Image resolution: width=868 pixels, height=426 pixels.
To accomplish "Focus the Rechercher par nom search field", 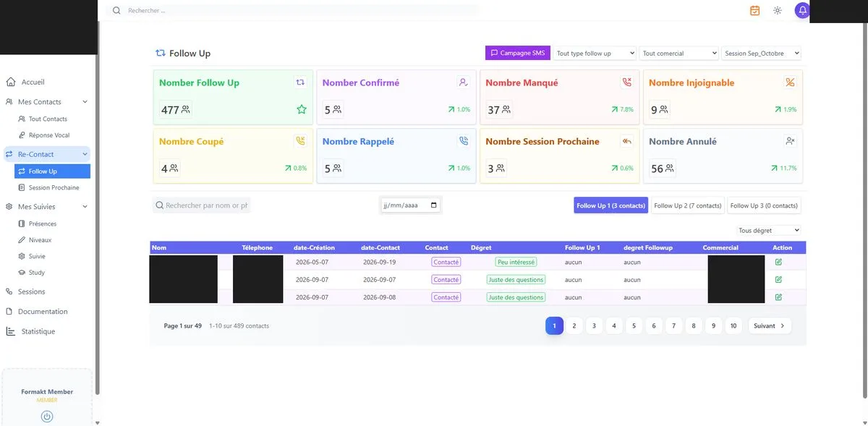I will click(202, 206).
